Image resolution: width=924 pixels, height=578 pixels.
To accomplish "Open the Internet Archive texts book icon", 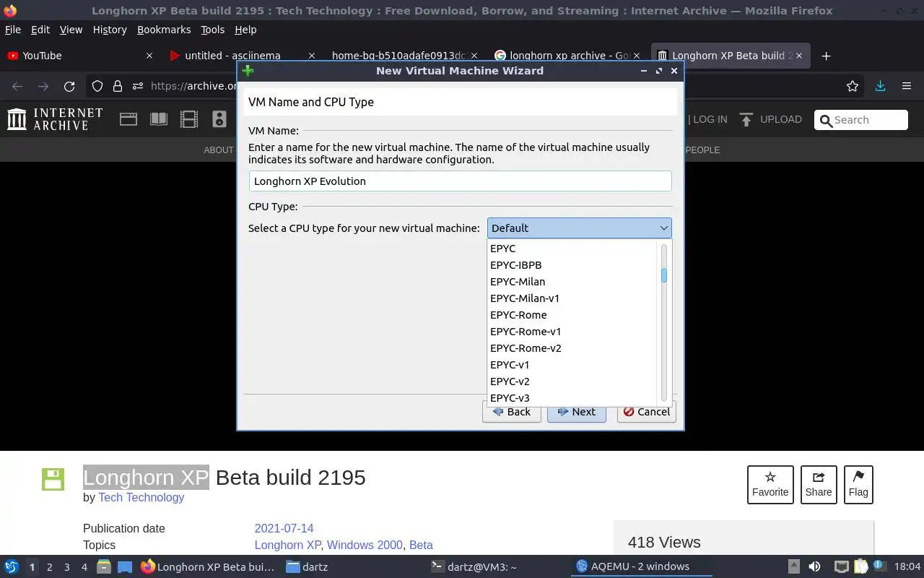I will pos(159,119).
